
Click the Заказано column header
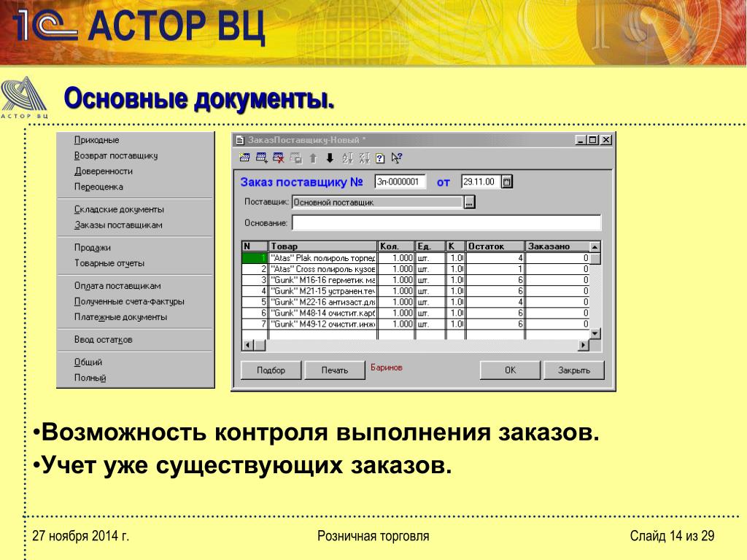coord(557,246)
